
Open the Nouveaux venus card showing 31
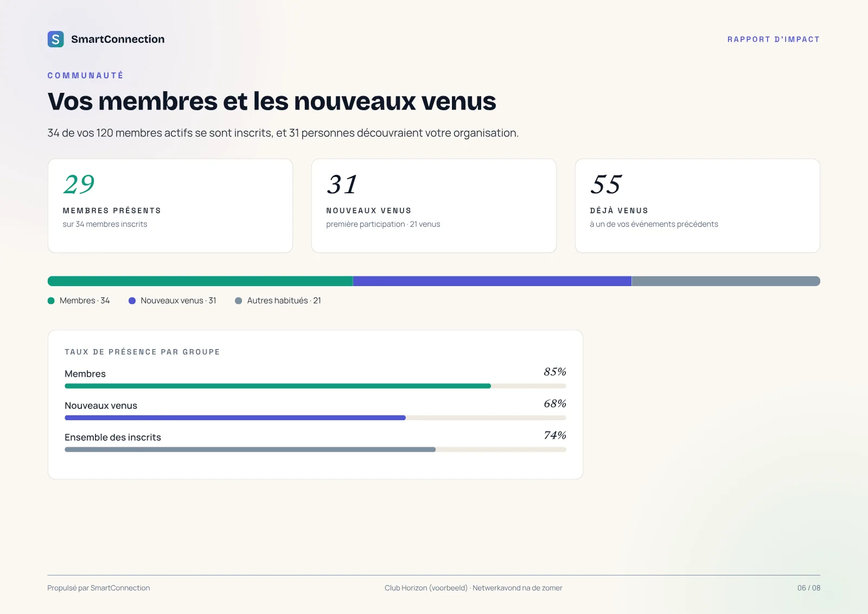(x=434, y=206)
